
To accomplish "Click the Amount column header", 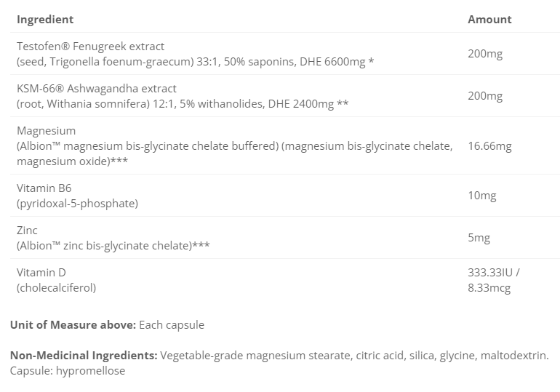I will click(x=489, y=20).
